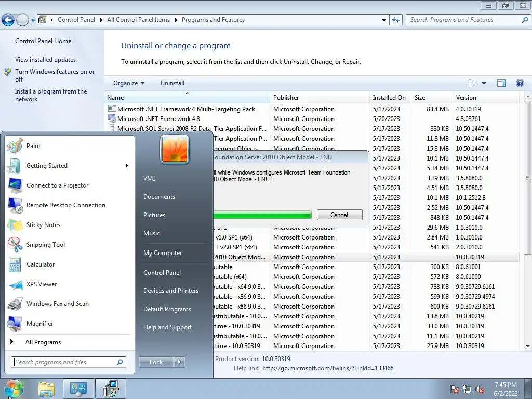Image resolution: width=532 pixels, height=399 pixels.
Task: Open the installer taskbar button
Action: coord(111,389)
